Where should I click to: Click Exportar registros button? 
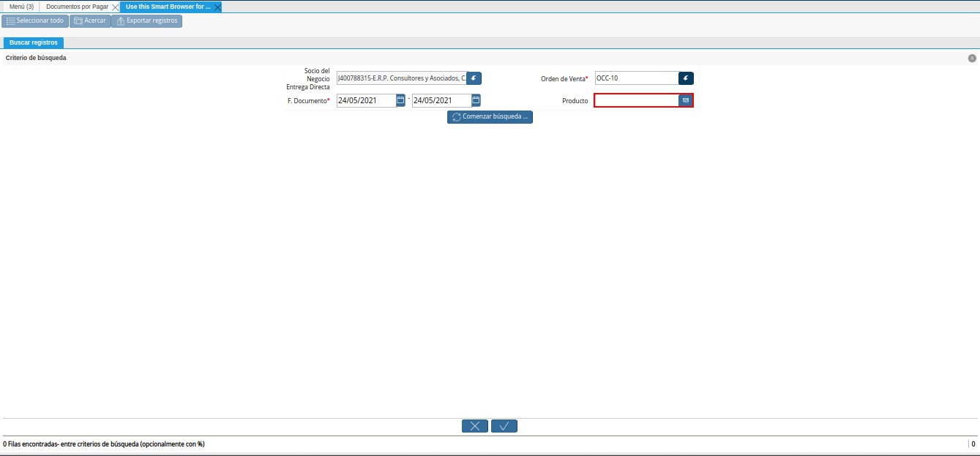[146, 21]
